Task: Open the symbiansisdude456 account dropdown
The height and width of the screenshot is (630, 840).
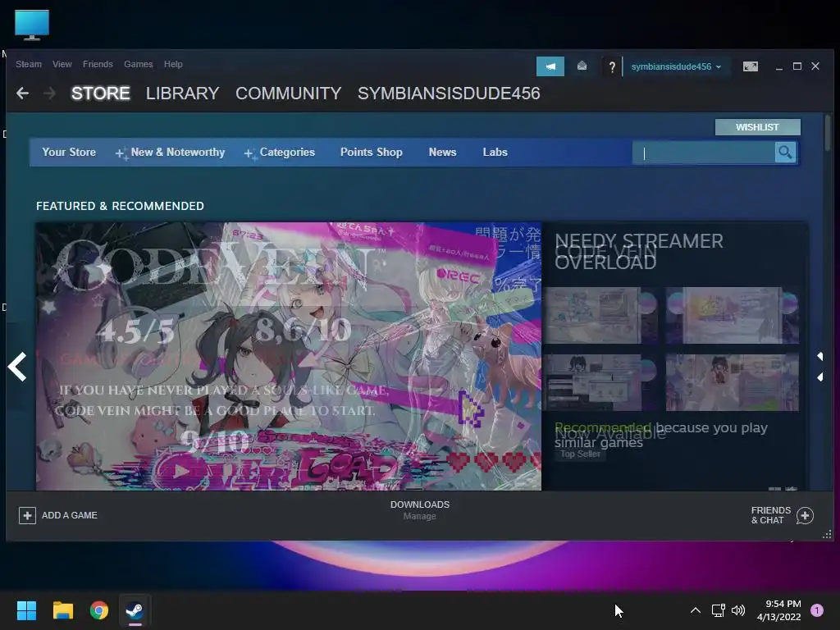Action: point(676,67)
